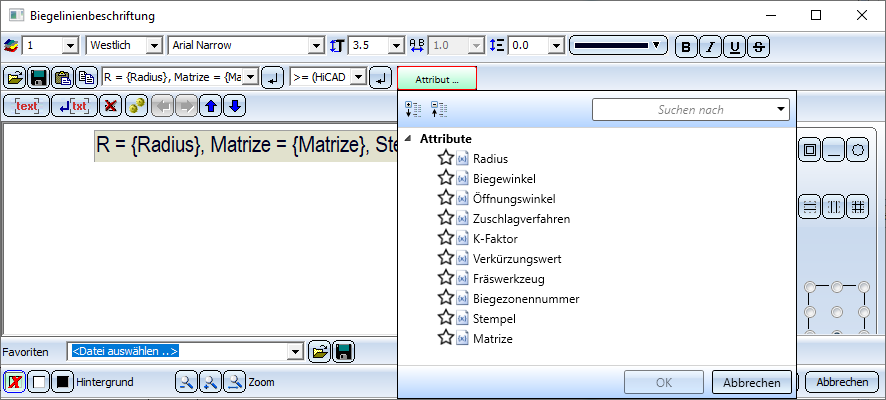Collapse the Attribute tree node
The width and height of the screenshot is (886, 400).
[x=409, y=138]
